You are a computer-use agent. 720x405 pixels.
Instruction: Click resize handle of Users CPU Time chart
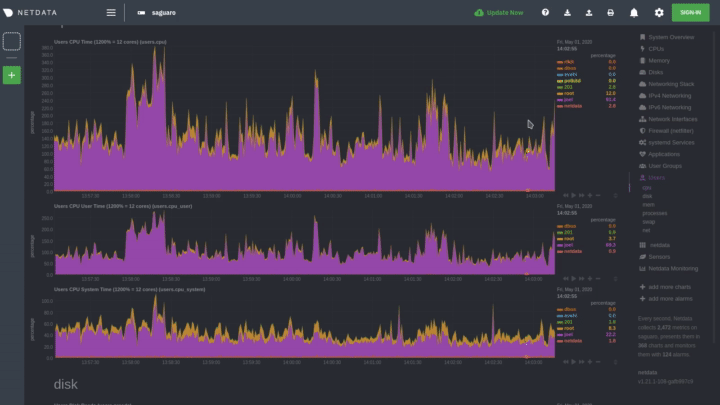[616, 196]
